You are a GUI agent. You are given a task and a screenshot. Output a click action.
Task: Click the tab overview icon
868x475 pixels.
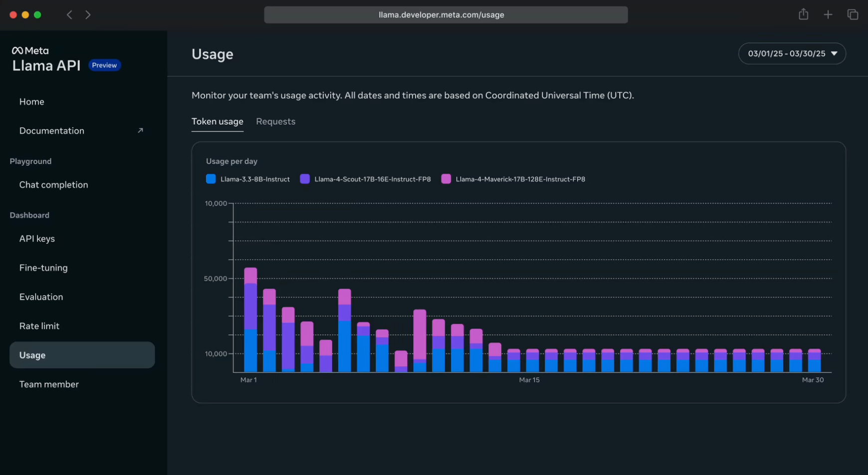(853, 15)
